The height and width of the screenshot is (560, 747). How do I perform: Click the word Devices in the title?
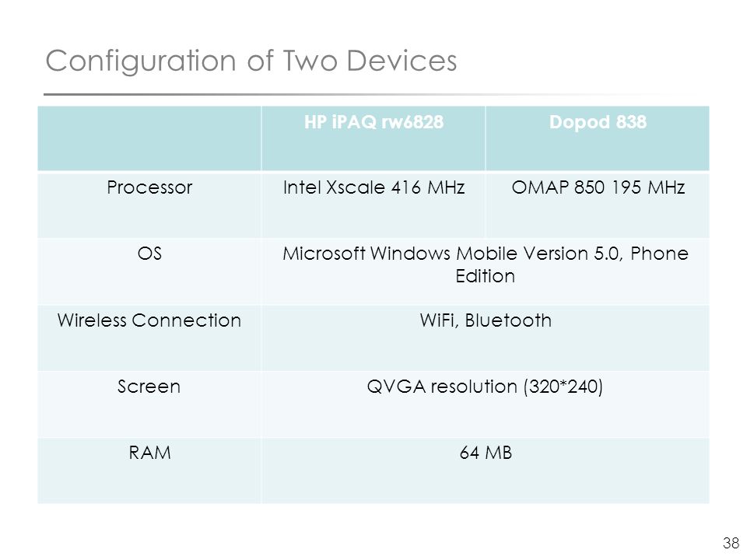[402, 61]
